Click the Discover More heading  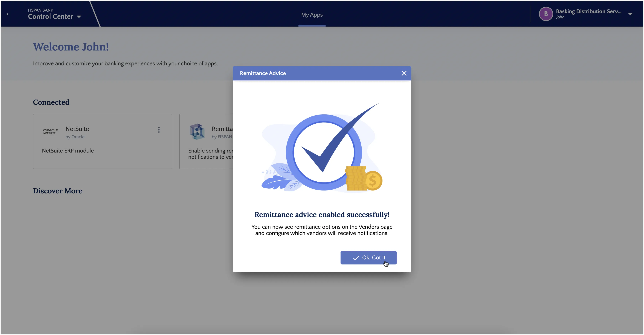[x=57, y=191]
